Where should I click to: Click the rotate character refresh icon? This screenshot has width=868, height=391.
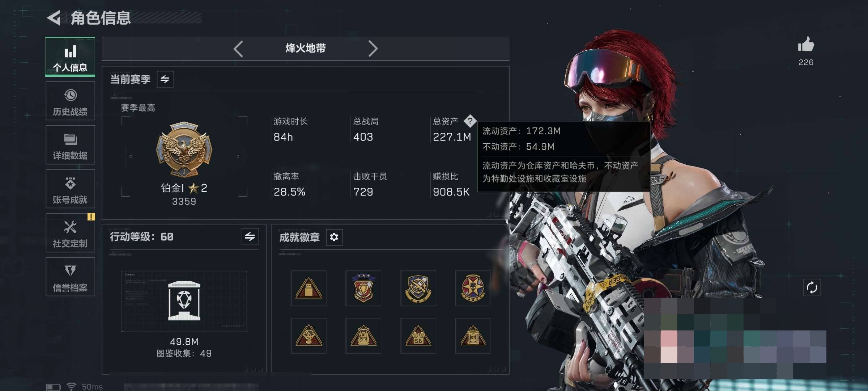point(812,288)
